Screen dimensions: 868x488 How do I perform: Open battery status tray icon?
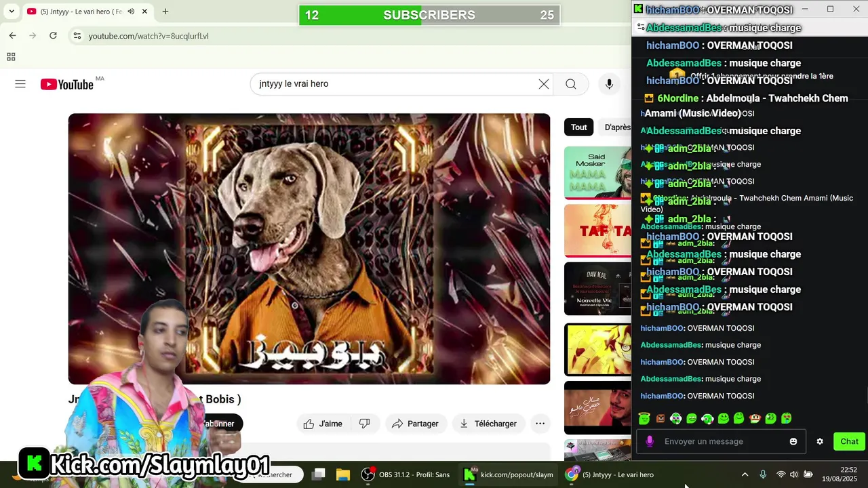808,474
